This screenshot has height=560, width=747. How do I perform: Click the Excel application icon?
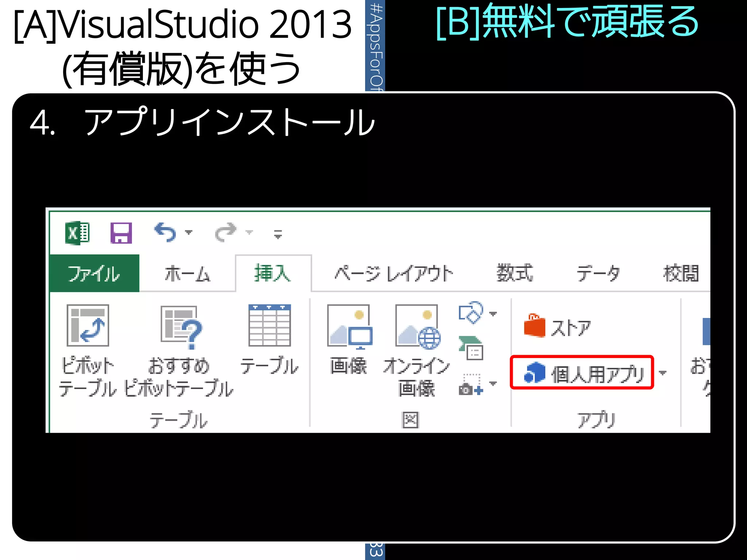click(x=77, y=233)
